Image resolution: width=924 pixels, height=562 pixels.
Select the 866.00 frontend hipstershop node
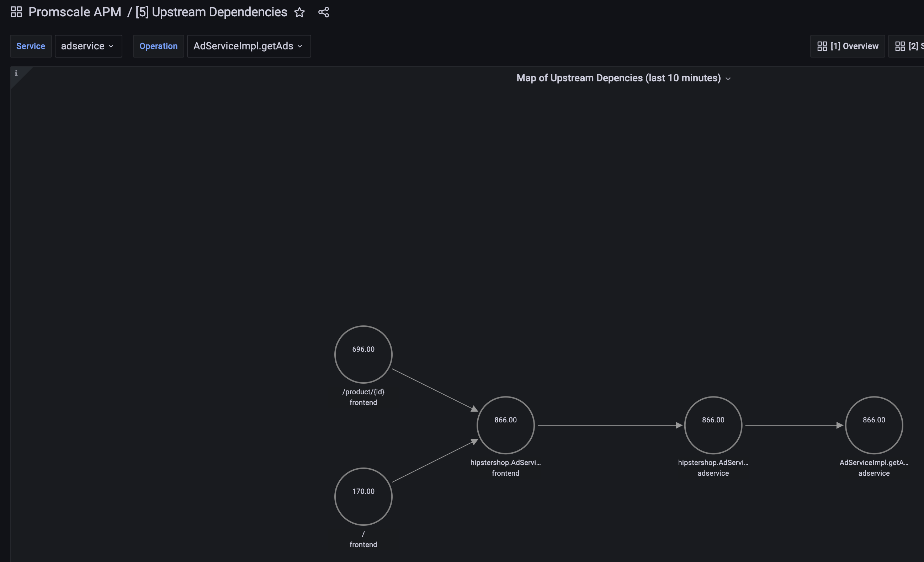tap(505, 425)
